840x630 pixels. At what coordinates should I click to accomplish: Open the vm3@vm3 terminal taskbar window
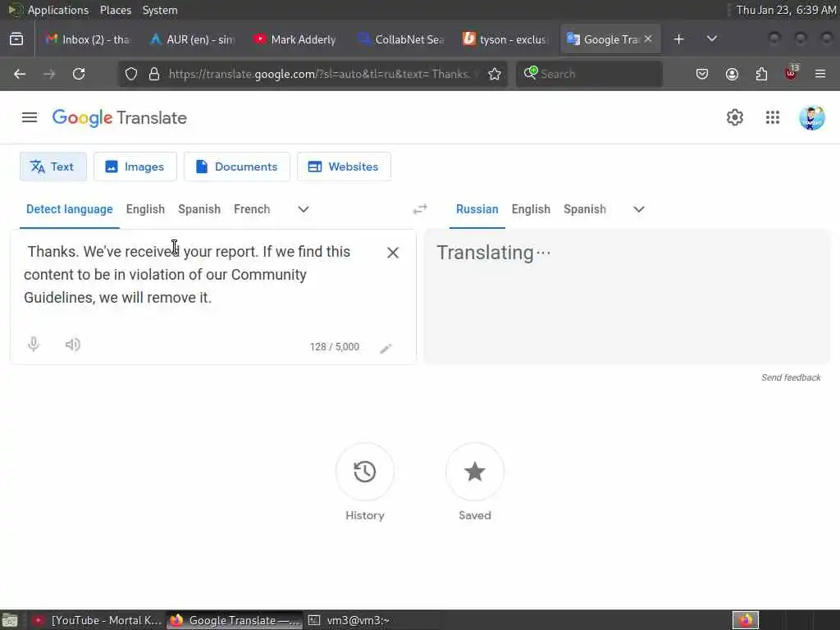click(x=372, y=620)
